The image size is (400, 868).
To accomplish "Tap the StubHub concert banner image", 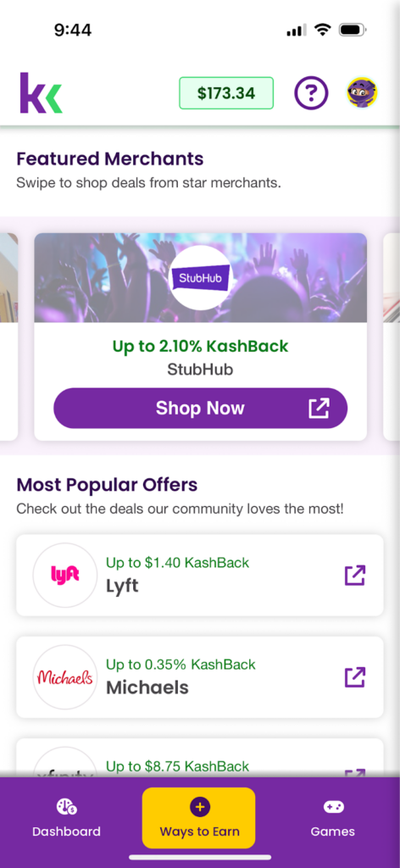I will point(200,277).
